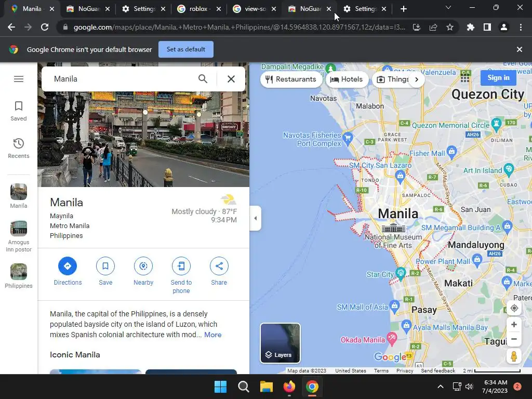Open Firefox from the taskbar

[289, 387]
